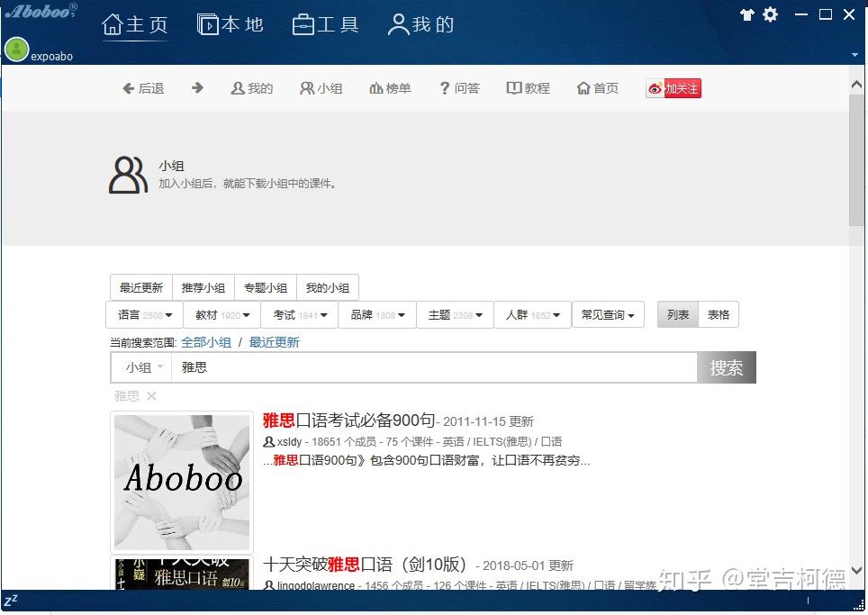Switch to 表格 table view
Viewport: 868px width, 615px height.
(718, 314)
